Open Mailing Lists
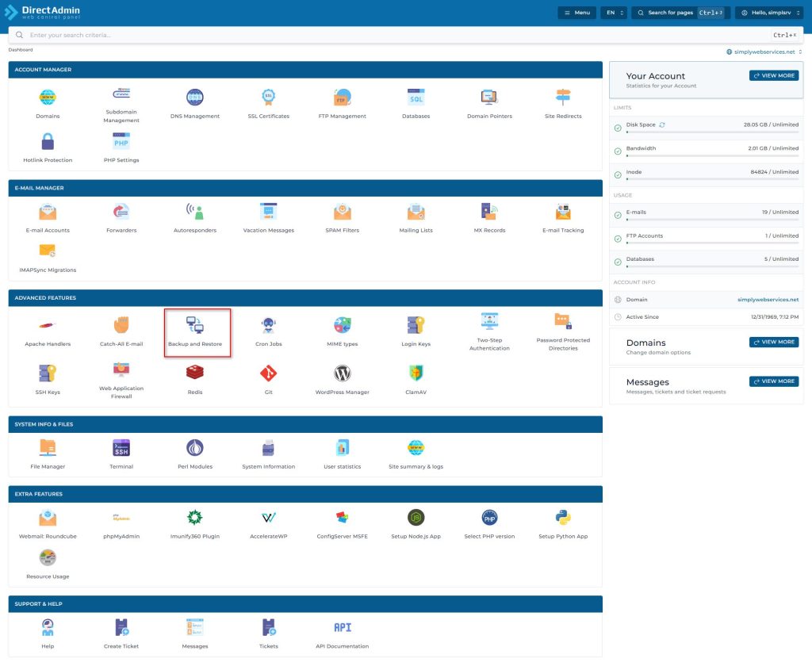Image resolution: width=812 pixels, height=670 pixels. point(416,218)
